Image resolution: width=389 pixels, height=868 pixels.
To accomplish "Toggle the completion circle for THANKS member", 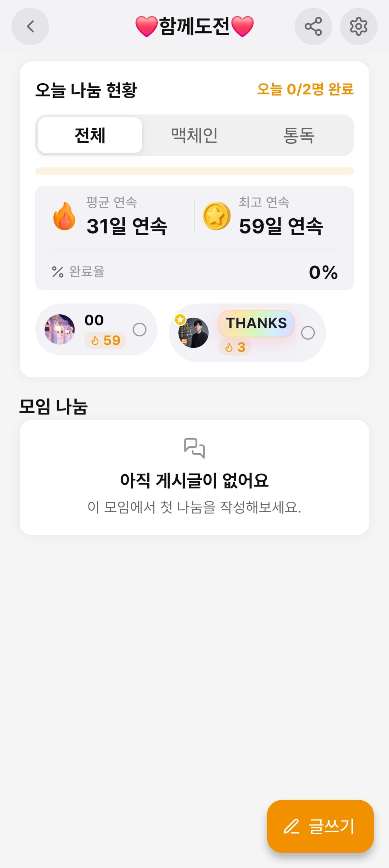I will [x=308, y=333].
